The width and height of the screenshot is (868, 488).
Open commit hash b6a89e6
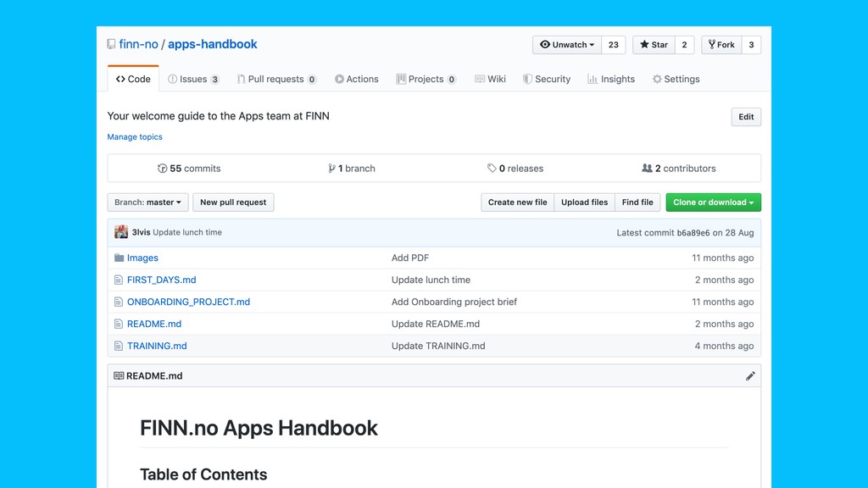(693, 233)
